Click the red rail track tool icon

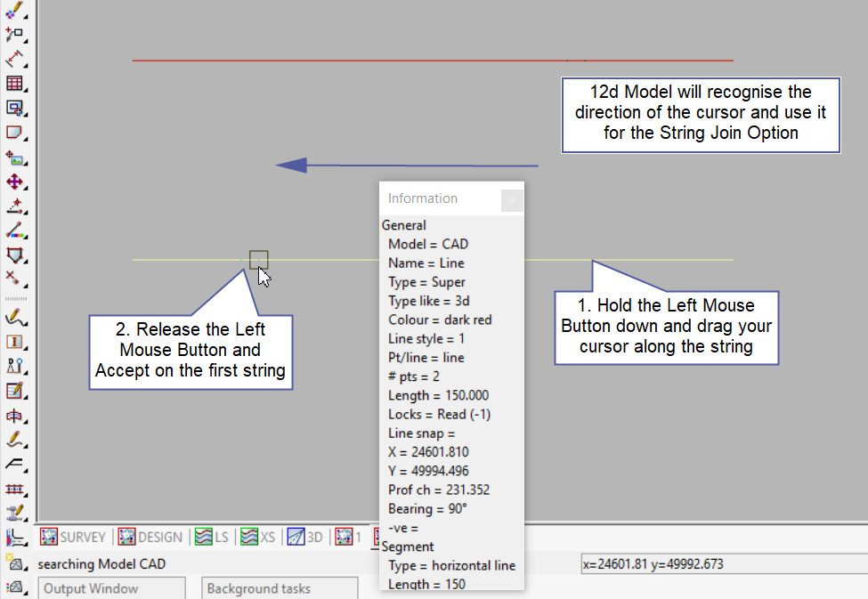point(15,489)
